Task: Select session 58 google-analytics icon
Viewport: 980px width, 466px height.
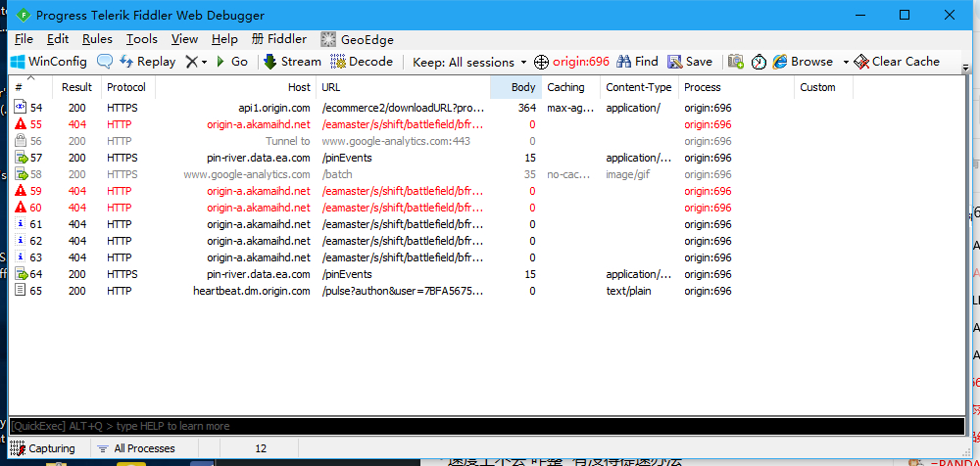Action: click(x=21, y=174)
